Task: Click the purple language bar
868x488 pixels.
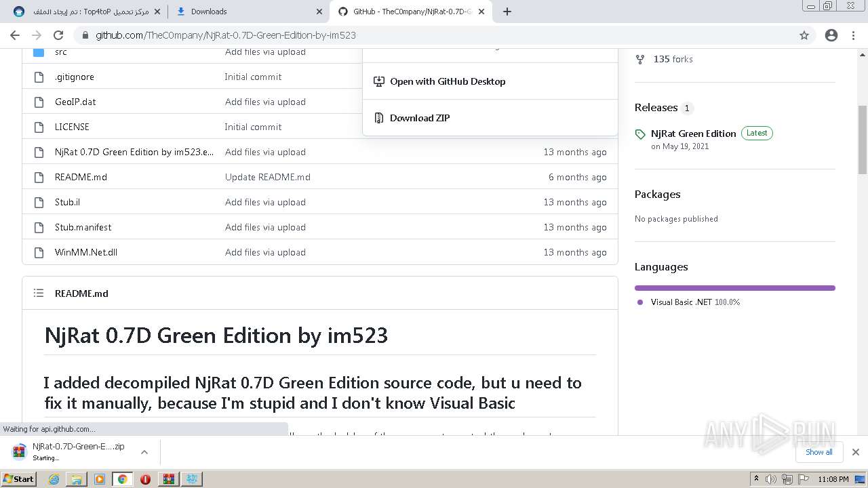Action: tap(735, 288)
